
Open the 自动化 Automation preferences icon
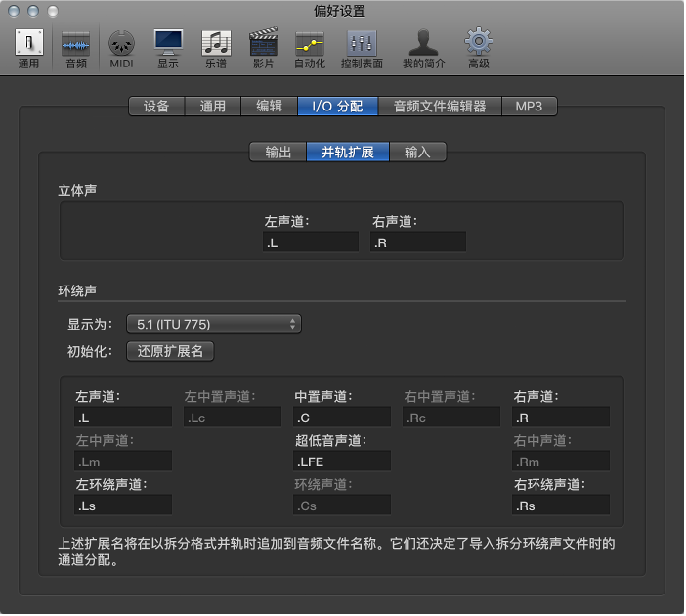click(x=310, y=49)
